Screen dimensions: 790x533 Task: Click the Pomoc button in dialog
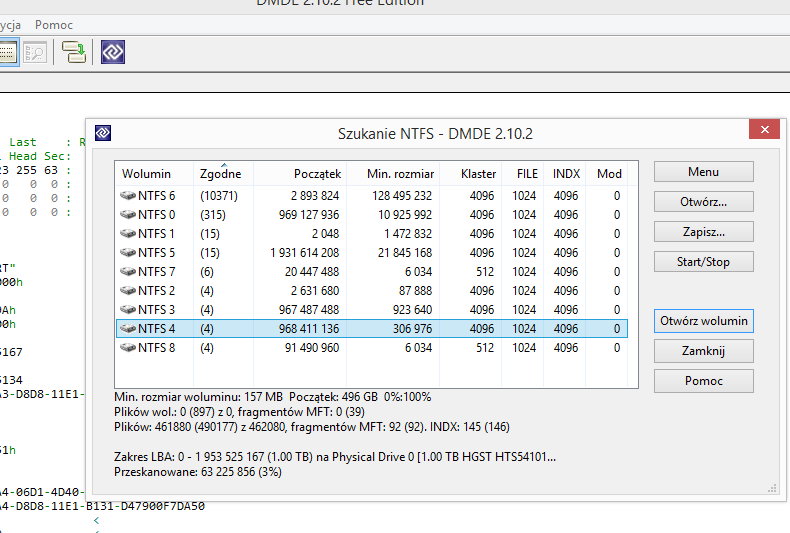(x=703, y=381)
